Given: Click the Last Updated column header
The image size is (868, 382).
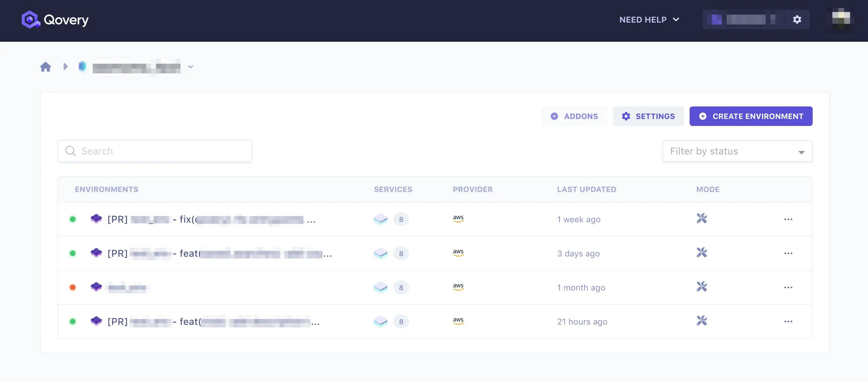Looking at the screenshot, I should click(586, 190).
